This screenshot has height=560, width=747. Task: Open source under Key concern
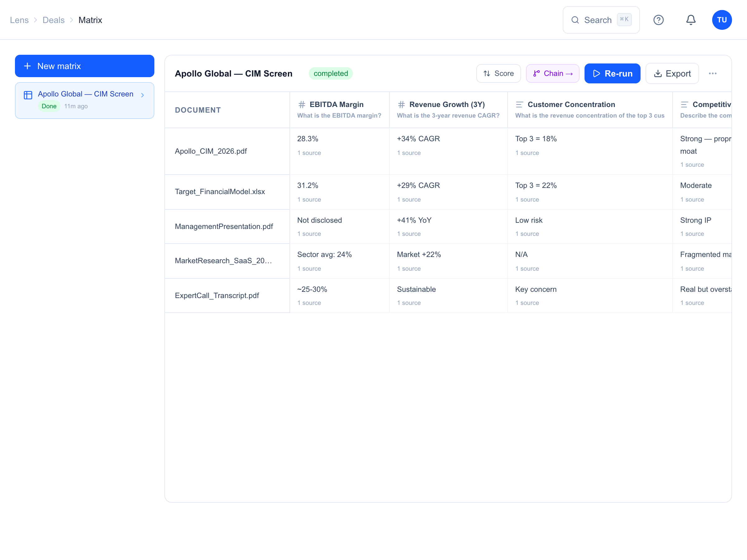[527, 302]
